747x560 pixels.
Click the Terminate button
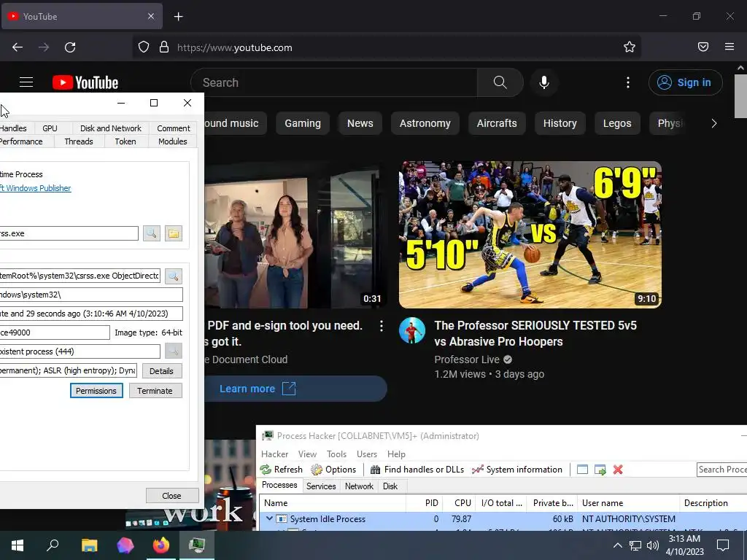(155, 391)
